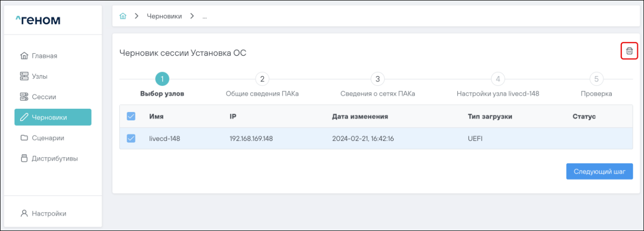
Task: Click the Узлы server icon in sidebar
Action: (x=24, y=77)
